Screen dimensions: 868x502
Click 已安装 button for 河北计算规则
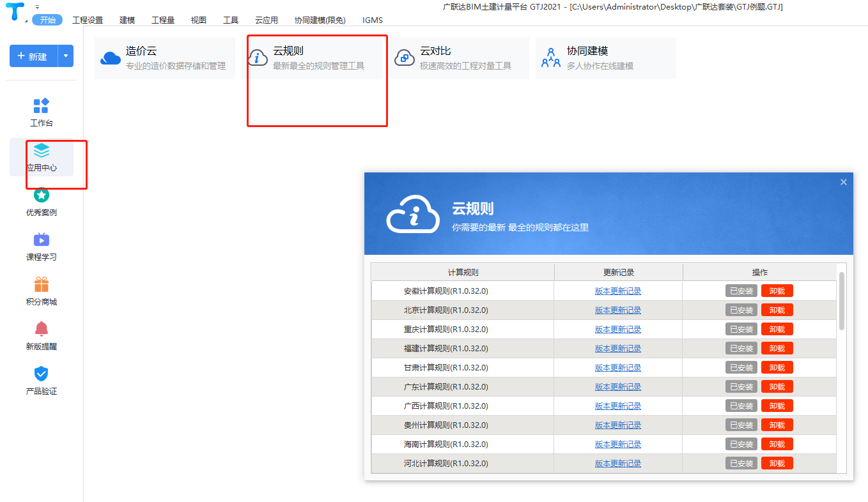pyautogui.click(x=741, y=463)
